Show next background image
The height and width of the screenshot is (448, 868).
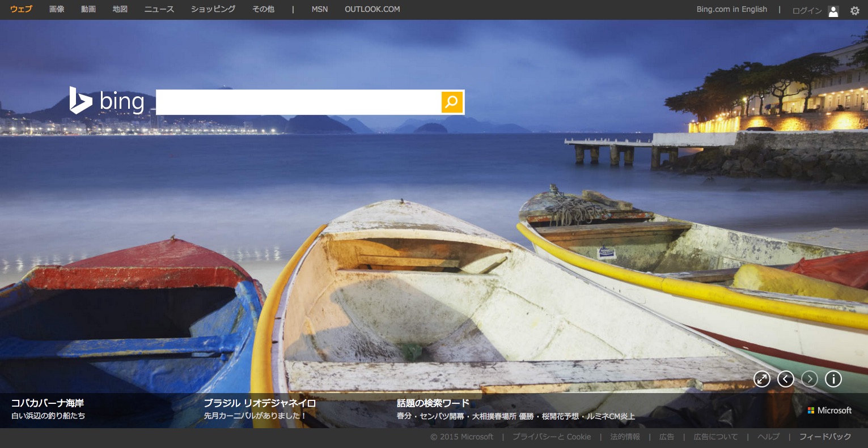tap(809, 379)
